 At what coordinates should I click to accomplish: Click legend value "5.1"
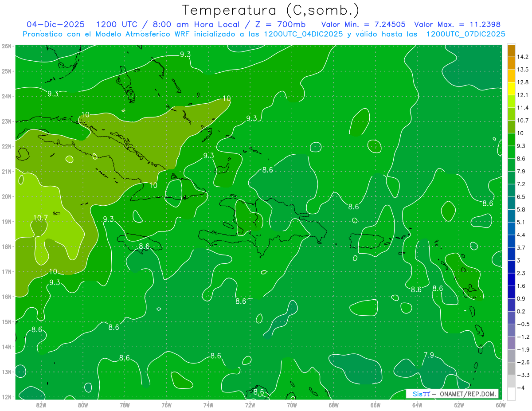click(521, 222)
